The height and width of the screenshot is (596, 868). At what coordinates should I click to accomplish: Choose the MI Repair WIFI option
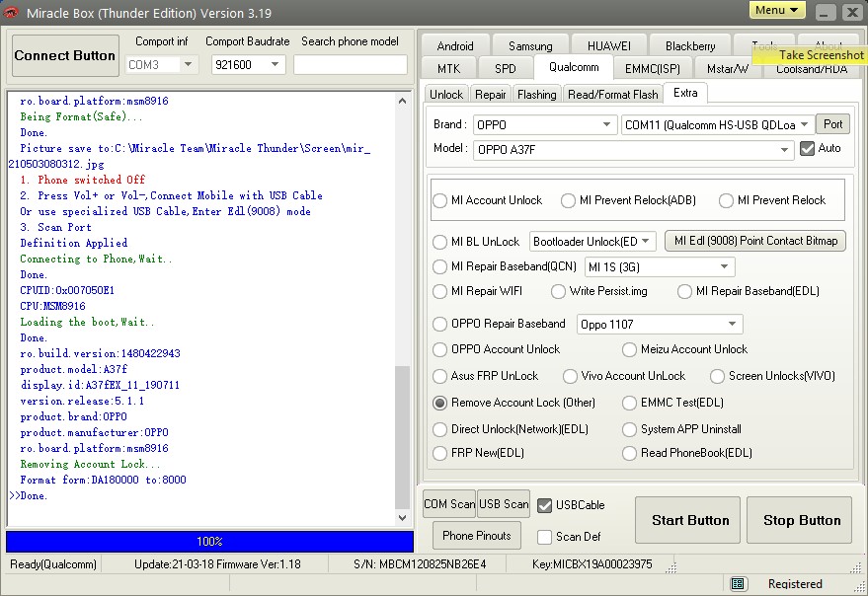pyautogui.click(x=440, y=292)
